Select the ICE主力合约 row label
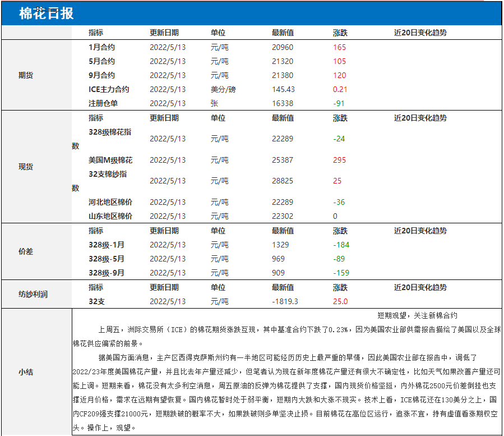The image size is (504, 436). pyautogui.click(x=109, y=89)
